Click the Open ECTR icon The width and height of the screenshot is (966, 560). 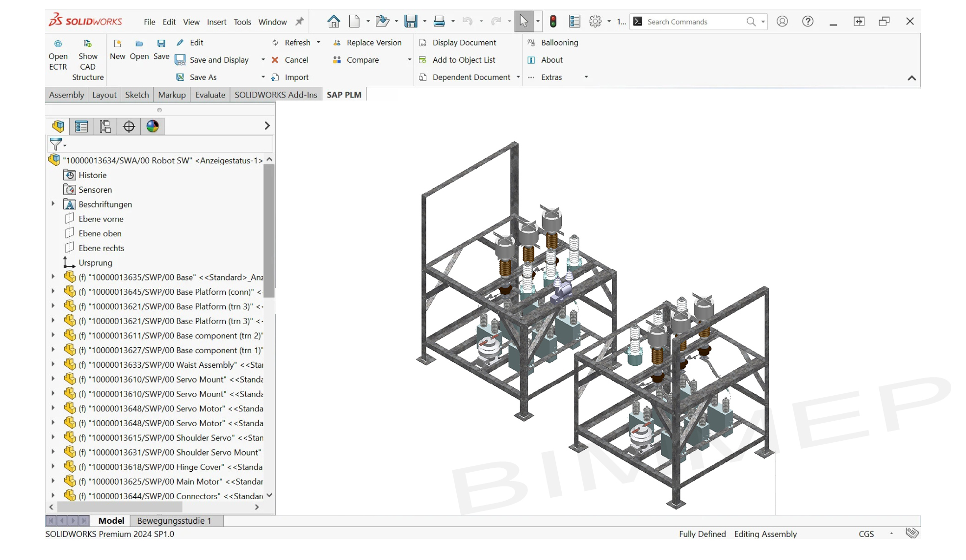[58, 44]
